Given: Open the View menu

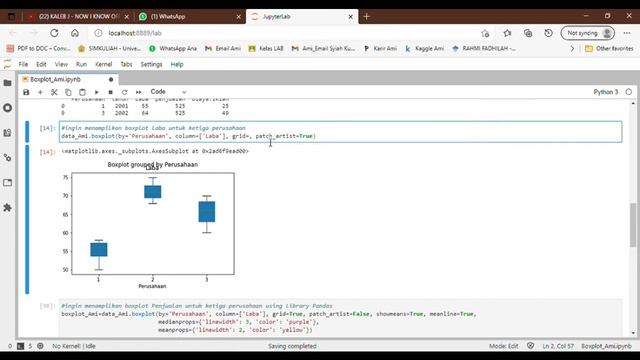Looking at the screenshot, I should click(61, 64).
